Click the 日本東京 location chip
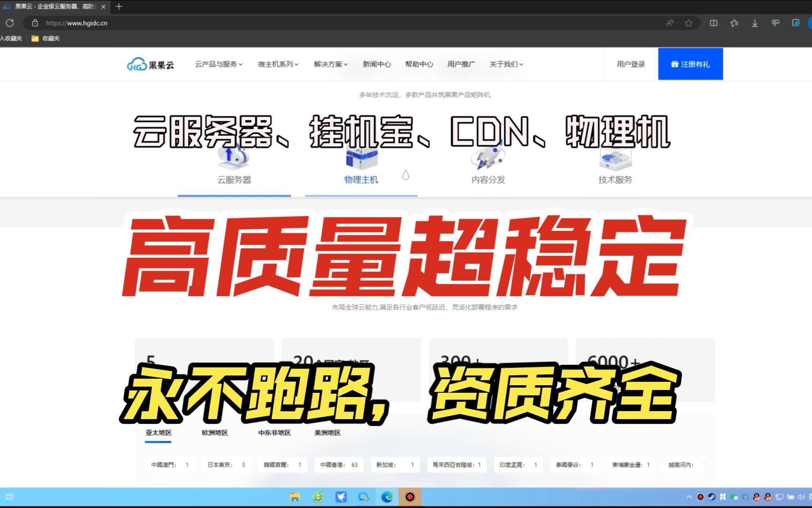The height and width of the screenshot is (508, 812). click(226, 465)
